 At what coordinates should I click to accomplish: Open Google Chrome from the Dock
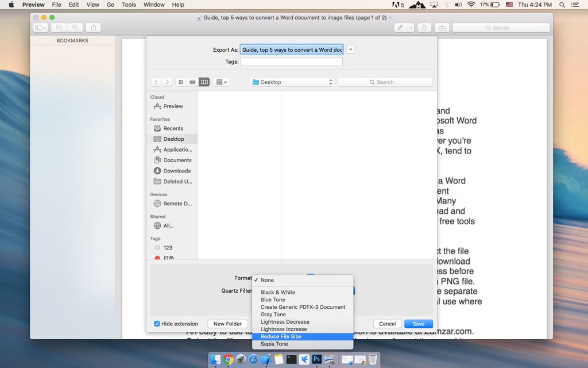pos(228,359)
